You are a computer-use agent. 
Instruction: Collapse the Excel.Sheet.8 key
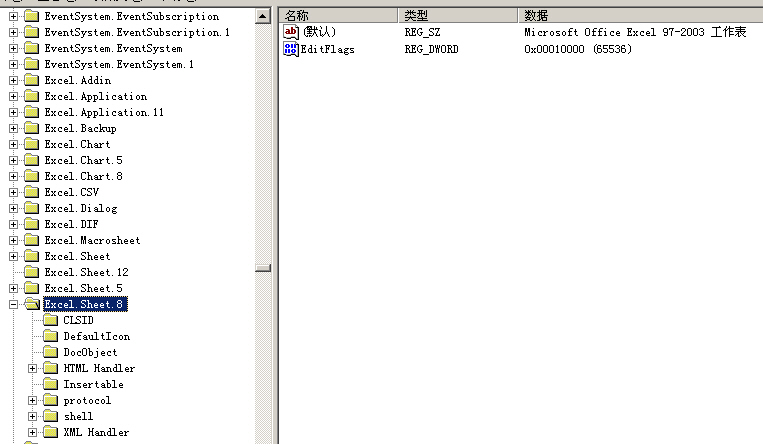point(14,304)
